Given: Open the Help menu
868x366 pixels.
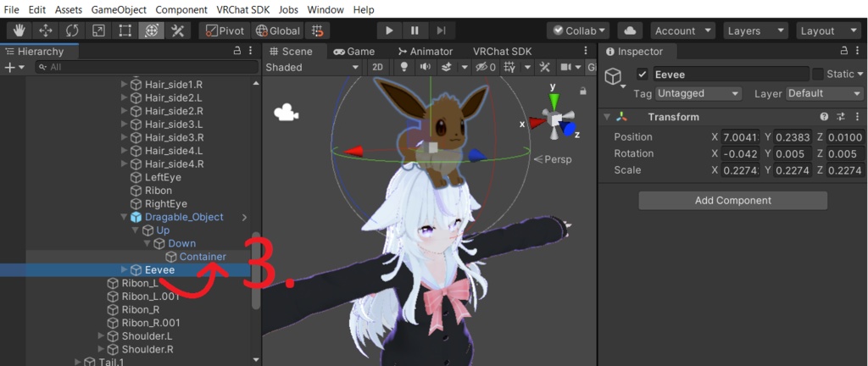Looking at the screenshot, I should [364, 9].
